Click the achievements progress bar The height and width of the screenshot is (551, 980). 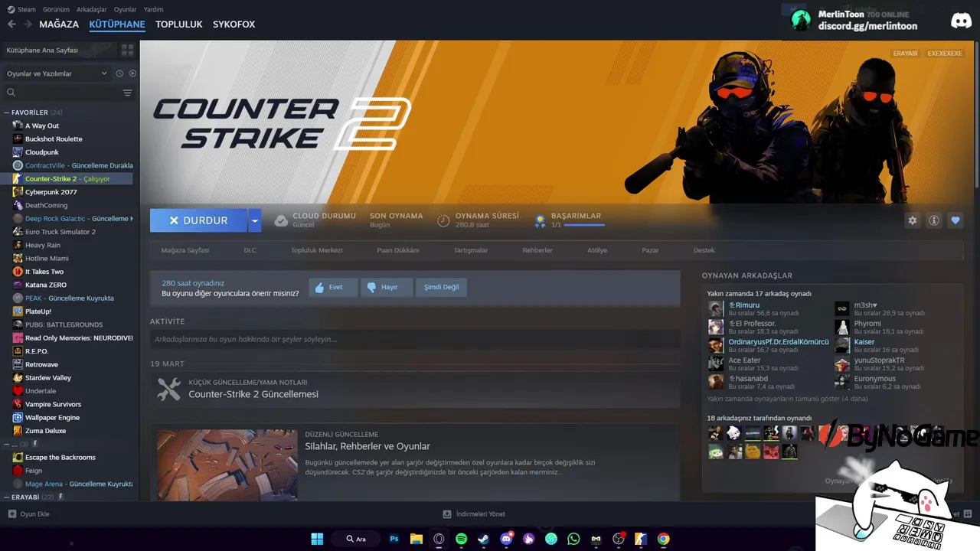584,225
